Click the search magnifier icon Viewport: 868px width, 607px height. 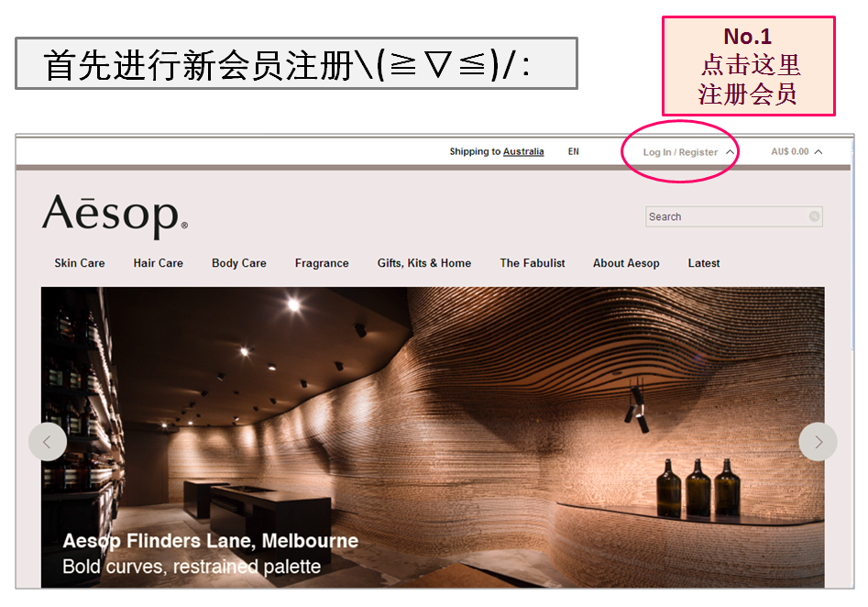pos(814,216)
